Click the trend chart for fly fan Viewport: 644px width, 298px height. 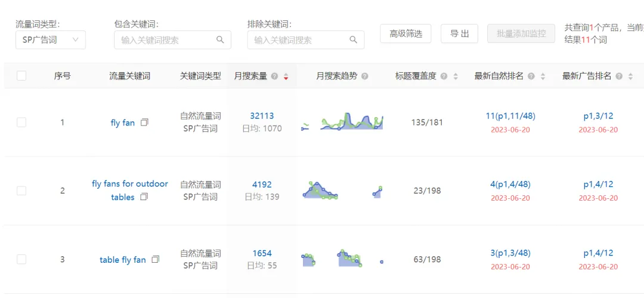coord(342,121)
